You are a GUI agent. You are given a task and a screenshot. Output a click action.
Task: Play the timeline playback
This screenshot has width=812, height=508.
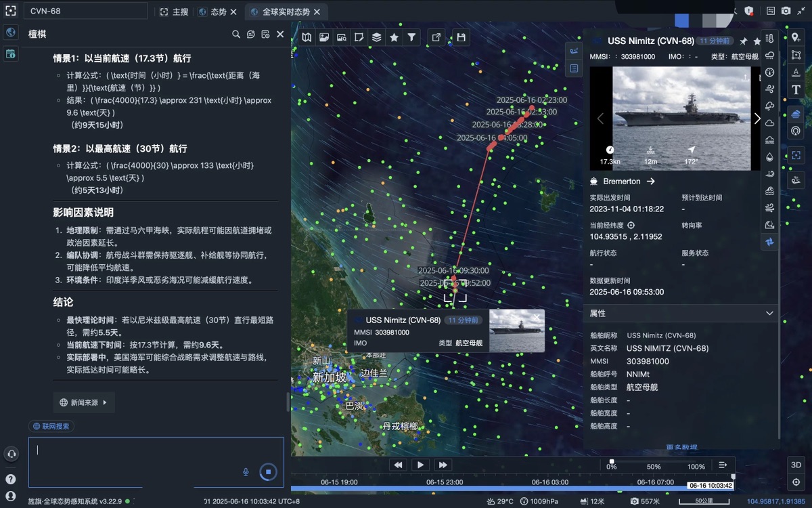click(420, 465)
